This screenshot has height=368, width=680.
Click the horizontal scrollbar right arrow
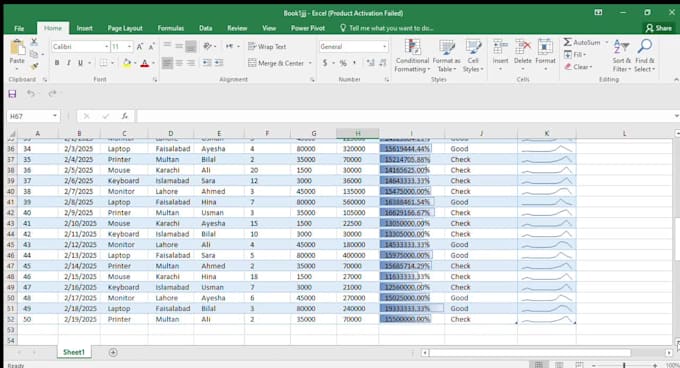pos(669,353)
